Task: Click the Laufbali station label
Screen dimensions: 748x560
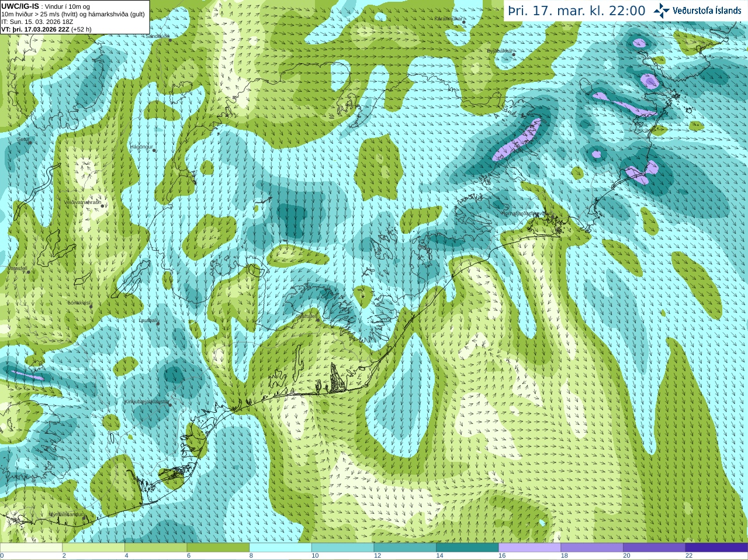Action: (x=148, y=320)
